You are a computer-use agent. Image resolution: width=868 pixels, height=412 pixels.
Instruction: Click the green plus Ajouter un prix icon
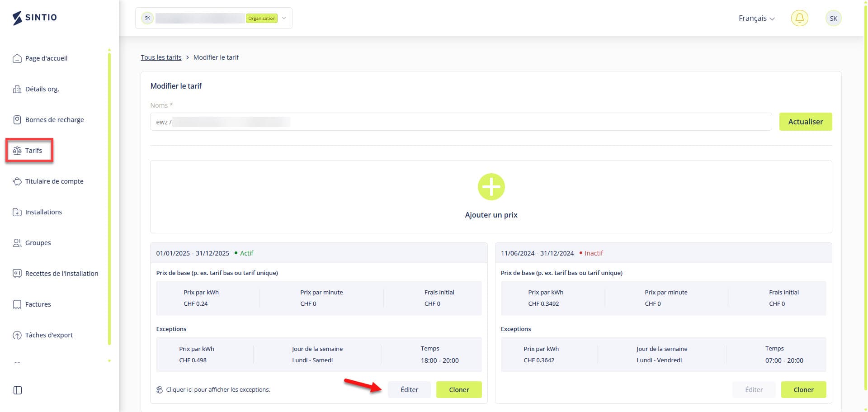click(491, 187)
